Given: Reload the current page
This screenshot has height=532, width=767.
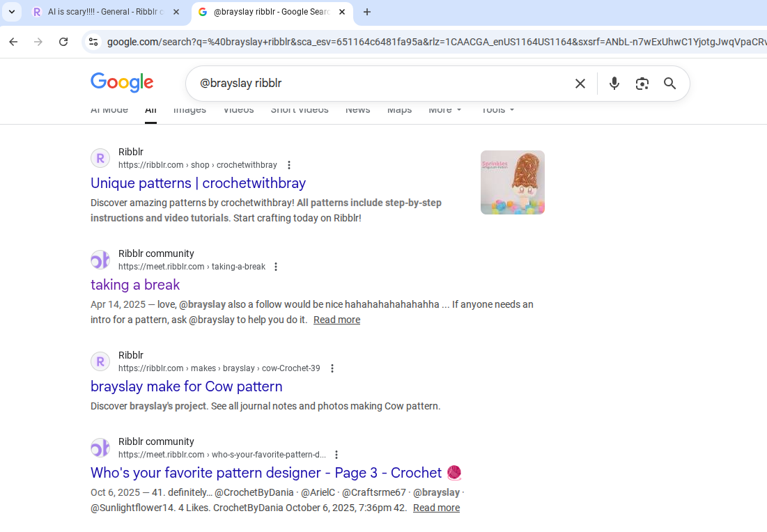Looking at the screenshot, I should click(x=63, y=42).
